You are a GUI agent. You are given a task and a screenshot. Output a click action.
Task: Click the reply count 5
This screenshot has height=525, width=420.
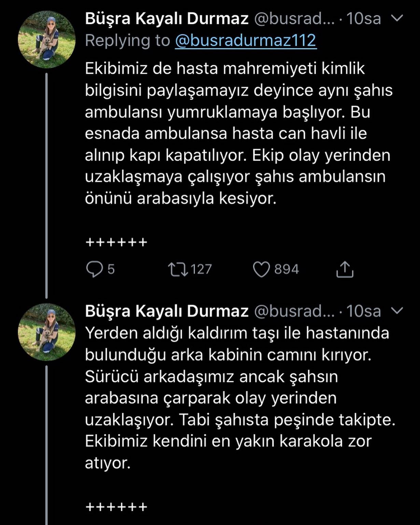(111, 270)
